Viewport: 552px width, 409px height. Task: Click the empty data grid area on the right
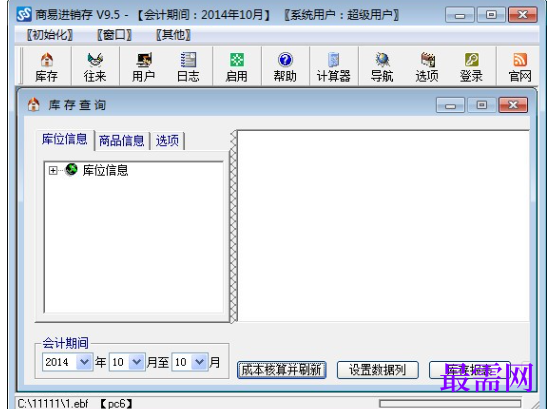click(384, 226)
